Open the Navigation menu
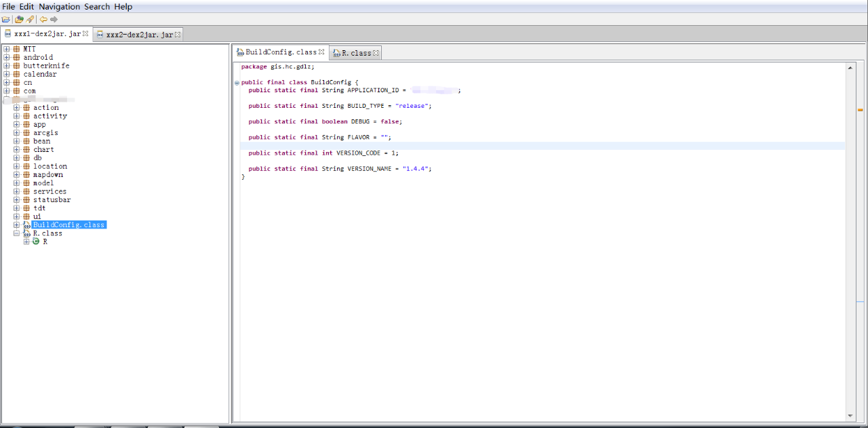868x428 pixels. 59,7
